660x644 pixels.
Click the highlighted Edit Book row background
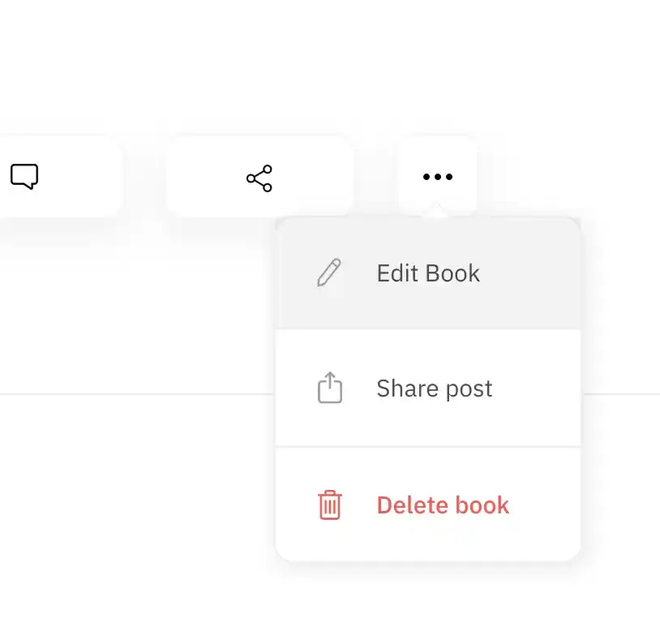pos(428,273)
